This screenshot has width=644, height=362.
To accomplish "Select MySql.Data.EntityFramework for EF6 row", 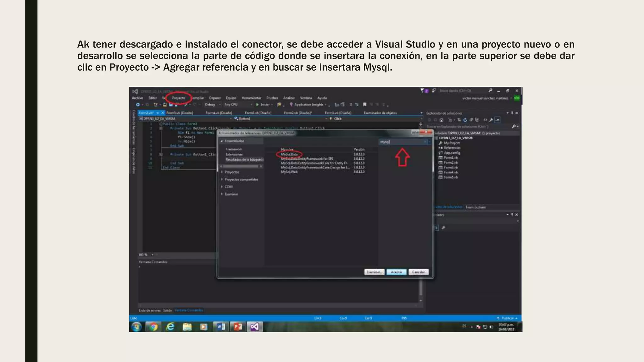I will tap(323, 159).
